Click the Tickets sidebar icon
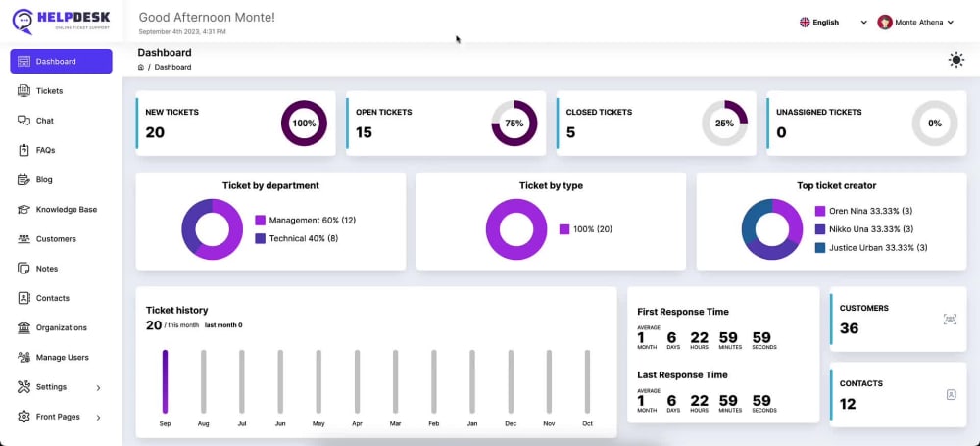 point(24,91)
